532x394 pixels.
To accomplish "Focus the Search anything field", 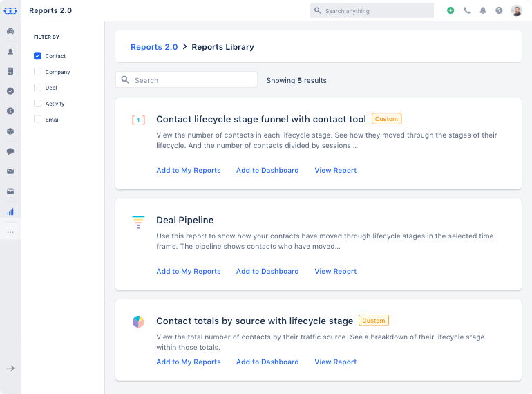I will pyautogui.click(x=372, y=10).
